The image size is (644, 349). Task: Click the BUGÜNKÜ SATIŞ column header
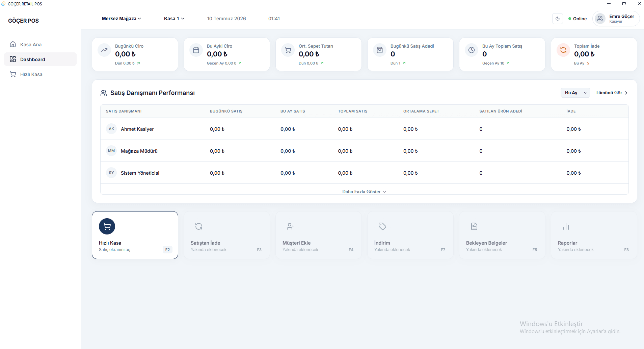226,111
